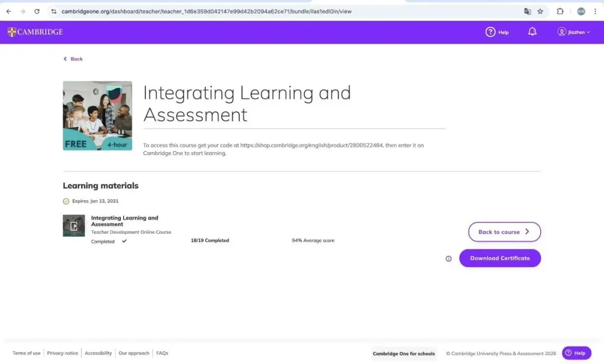604x364 pixels.
Task: Open Help in the purple header
Action: click(x=497, y=32)
